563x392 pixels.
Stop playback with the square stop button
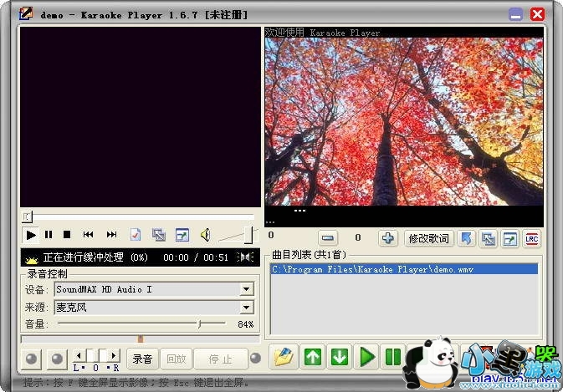tap(68, 235)
